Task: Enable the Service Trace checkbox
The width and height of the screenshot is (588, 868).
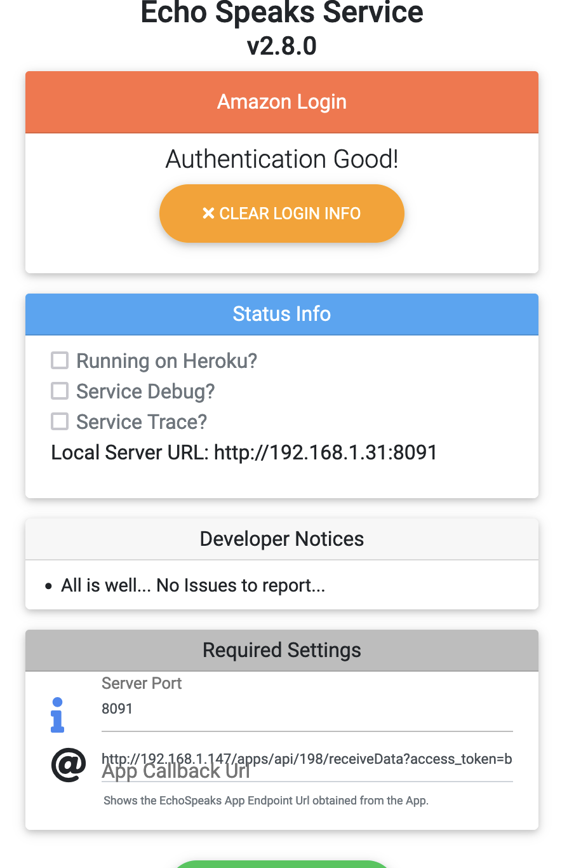Action: 60,421
